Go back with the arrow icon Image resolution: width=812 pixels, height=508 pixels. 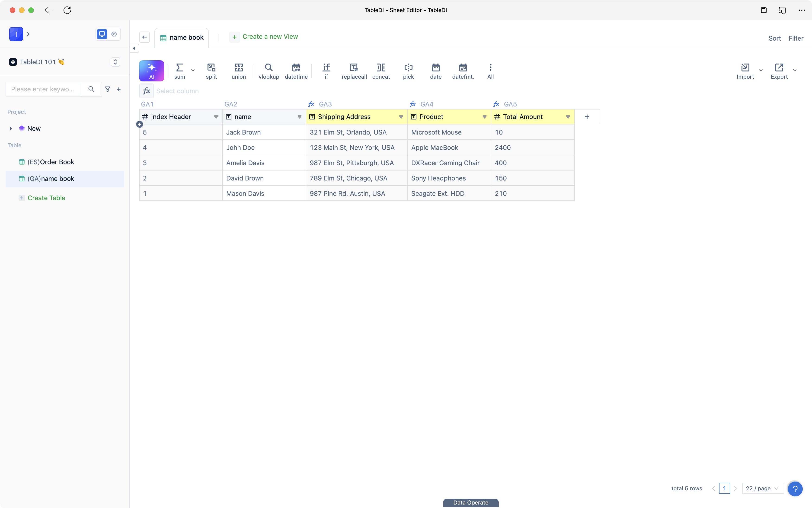click(x=49, y=10)
